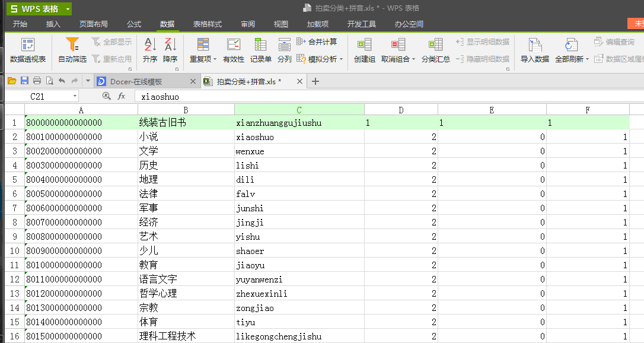Enable AutoFilter (自动筛选)

[72, 50]
